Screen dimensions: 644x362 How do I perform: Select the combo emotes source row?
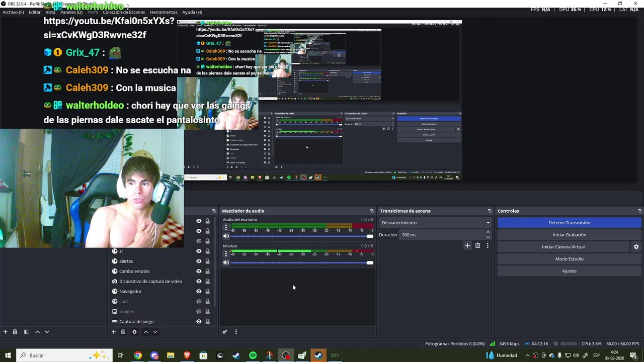[x=134, y=271]
